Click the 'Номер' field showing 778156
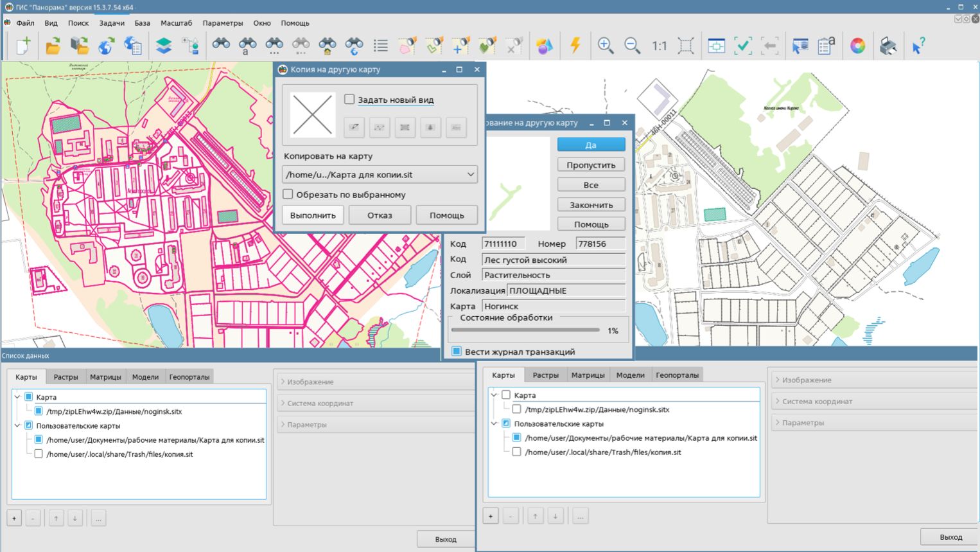Image resolution: width=980 pixels, height=552 pixels. (600, 244)
